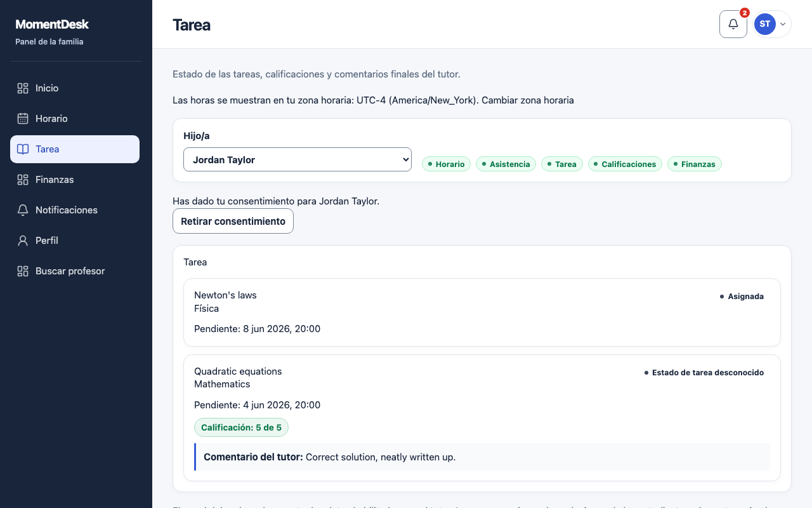Screen dimensions: 812x508
Task: Click the Tarea book icon in sidebar
Action: pyautogui.click(x=23, y=149)
